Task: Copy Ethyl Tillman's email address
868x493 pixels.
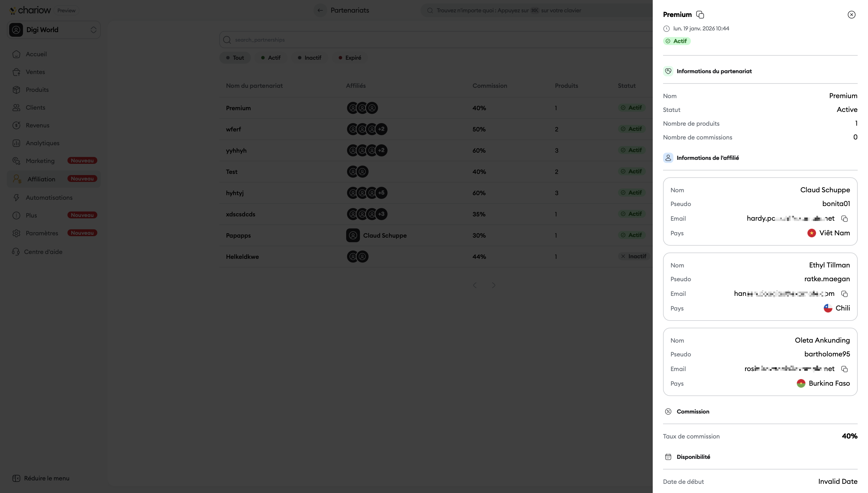Action: [x=844, y=294]
